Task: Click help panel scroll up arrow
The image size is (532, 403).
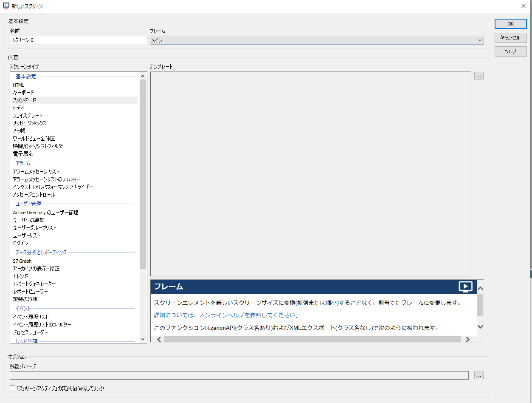Action: pos(480,289)
